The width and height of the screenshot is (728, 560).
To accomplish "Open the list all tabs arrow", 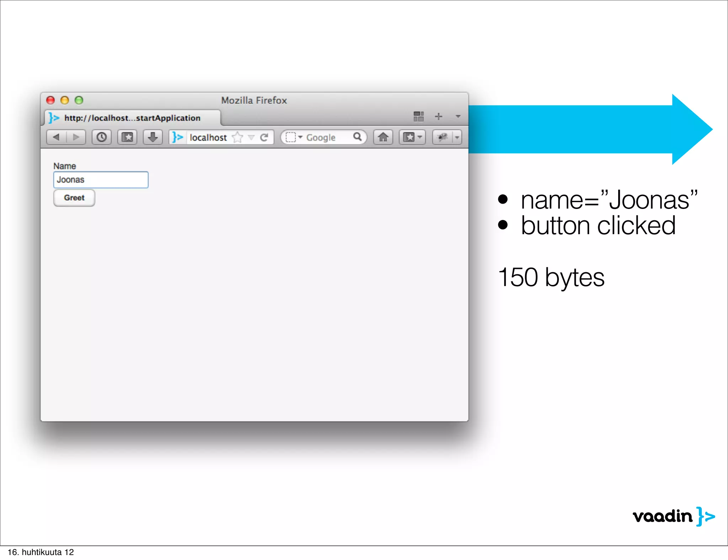I will tap(458, 117).
